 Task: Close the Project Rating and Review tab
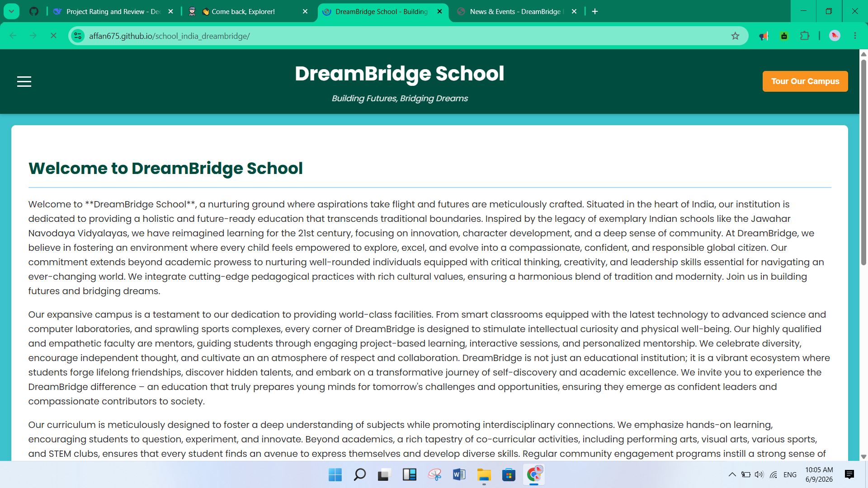[x=170, y=11]
